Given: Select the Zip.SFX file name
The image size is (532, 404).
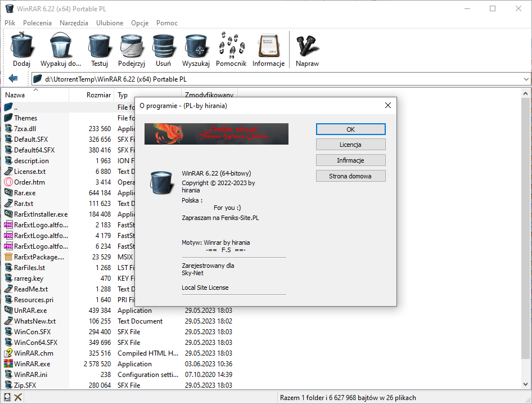Looking at the screenshot, I should click(25, 385).
